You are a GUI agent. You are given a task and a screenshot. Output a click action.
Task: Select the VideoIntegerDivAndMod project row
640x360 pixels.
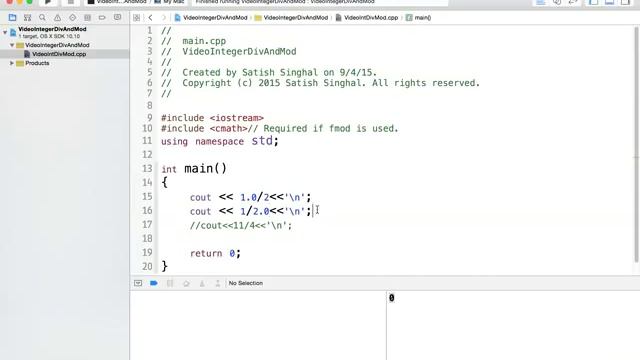[x=65, y=32]
